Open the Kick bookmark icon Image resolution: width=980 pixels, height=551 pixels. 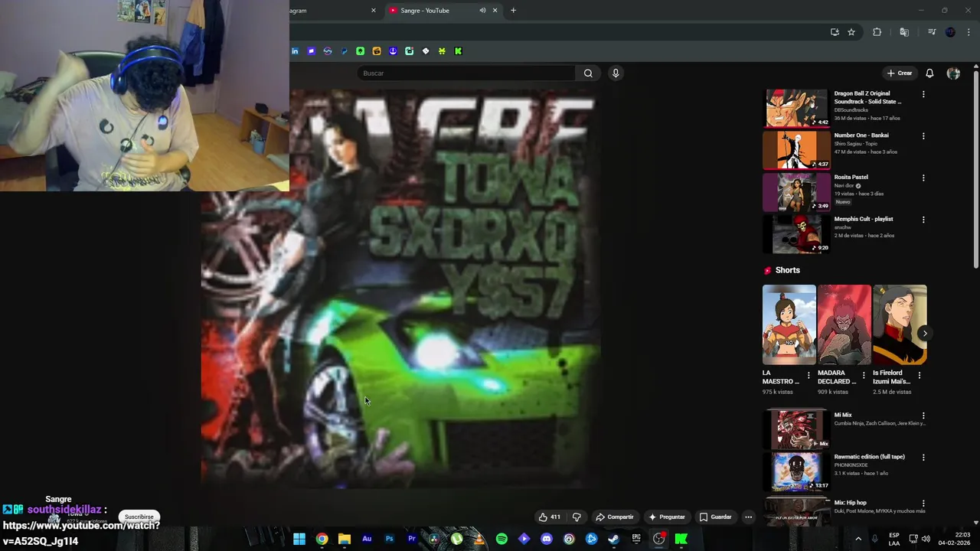(x=459, y=51)
